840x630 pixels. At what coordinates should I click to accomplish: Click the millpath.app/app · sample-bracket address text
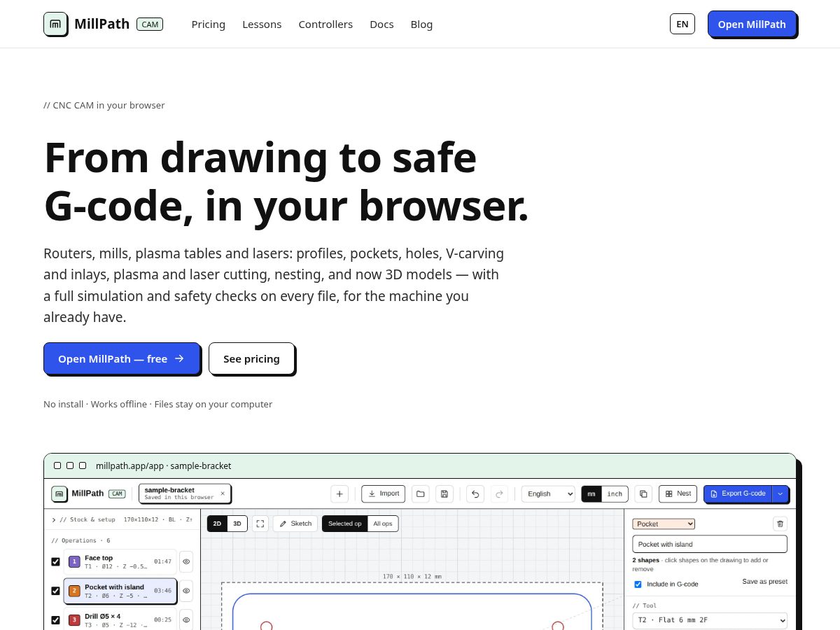pyautogui.click(x=163, y=465)
